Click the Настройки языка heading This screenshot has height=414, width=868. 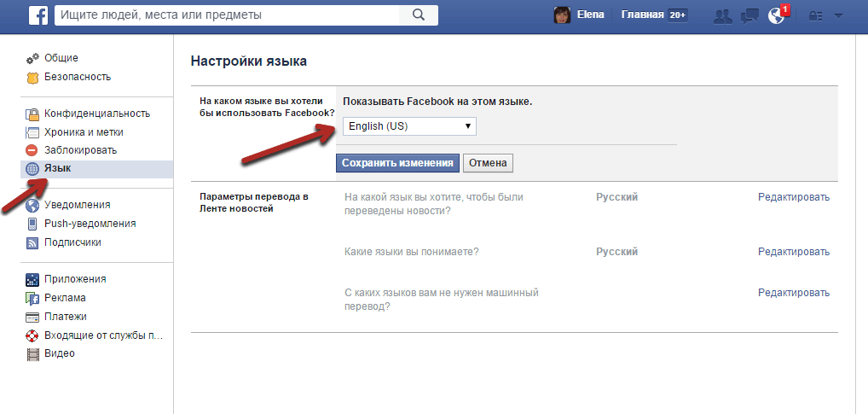click(x=249, y=61)
